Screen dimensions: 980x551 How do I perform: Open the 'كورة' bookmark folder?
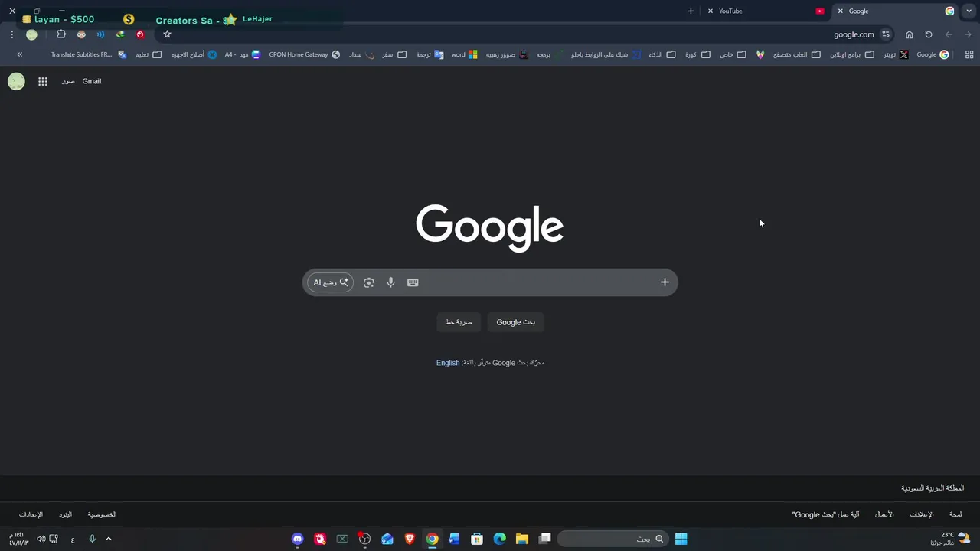point(697,54)
